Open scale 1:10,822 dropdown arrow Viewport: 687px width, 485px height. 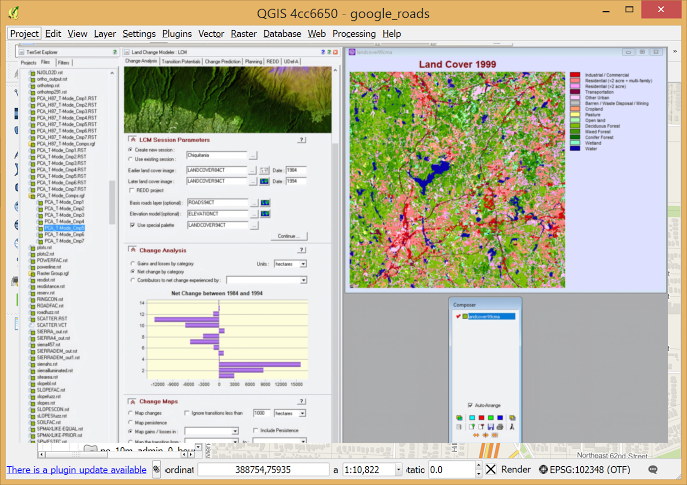pos(398,470)
